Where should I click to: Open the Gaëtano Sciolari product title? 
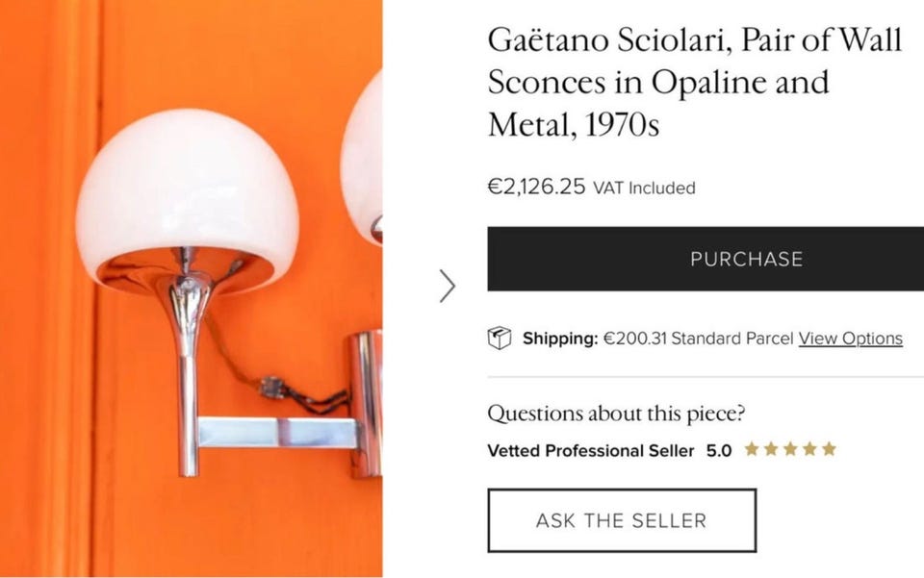point(695,82)
